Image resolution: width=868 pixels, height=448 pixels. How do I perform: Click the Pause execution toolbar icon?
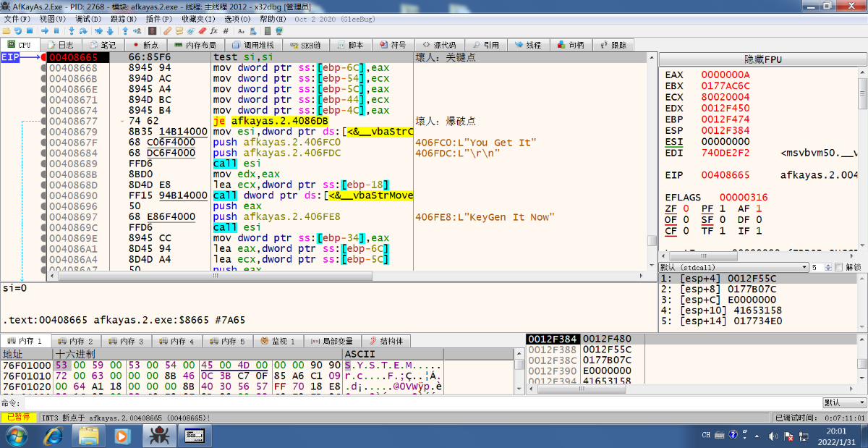click(56, 31)
